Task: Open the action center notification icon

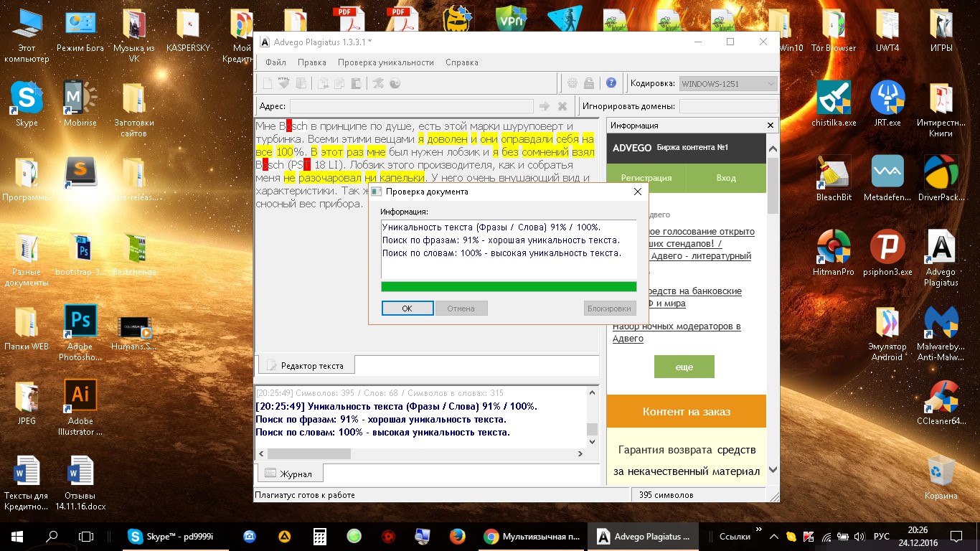Action: point(956,536)
